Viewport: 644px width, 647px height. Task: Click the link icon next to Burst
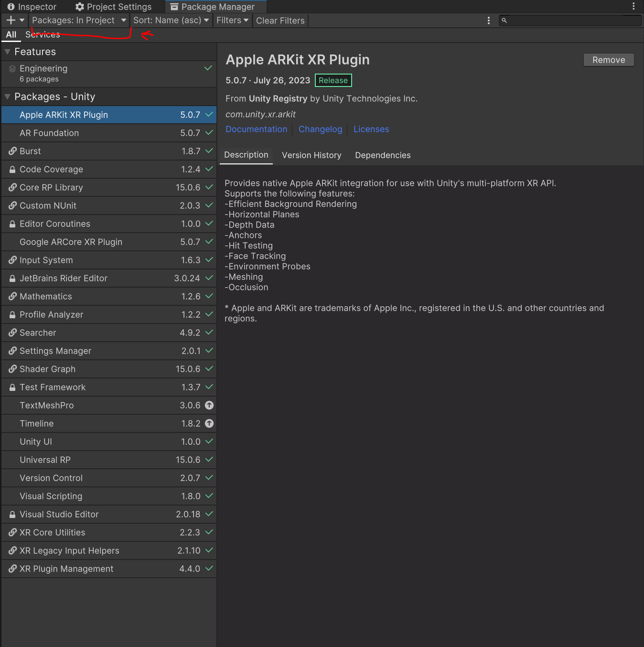pyautogui.click(x=12, y=151)
